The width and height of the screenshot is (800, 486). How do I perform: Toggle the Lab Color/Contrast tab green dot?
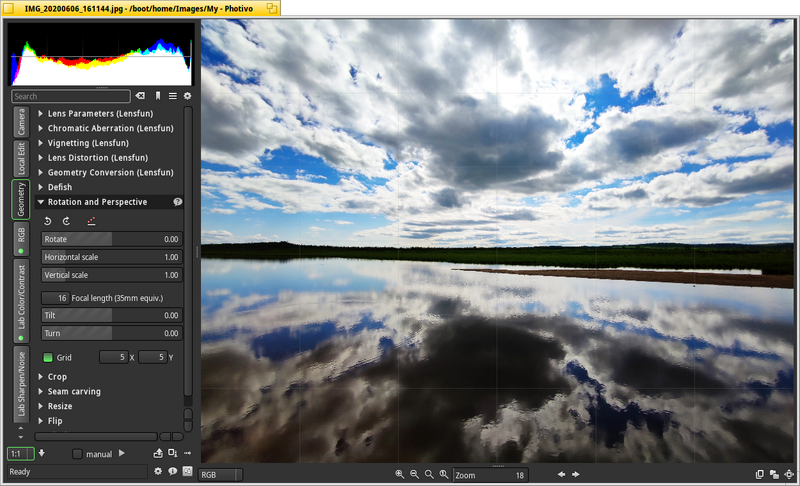pos(21,338)
